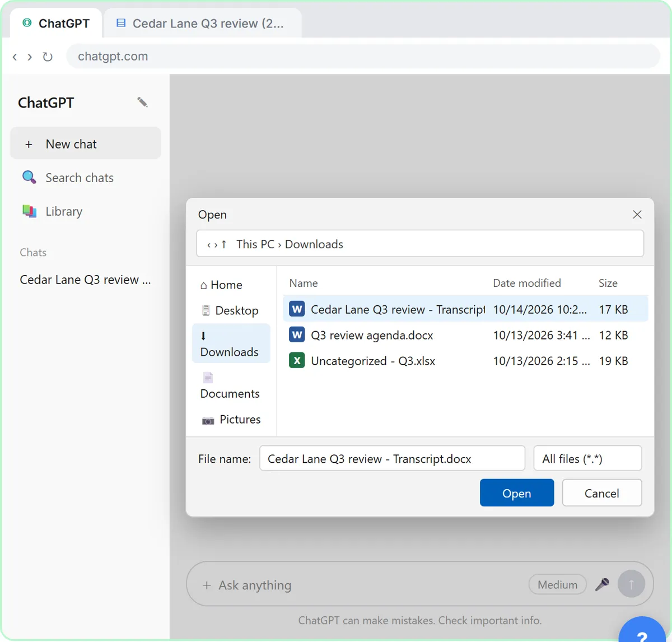Go back with the browser back arrow
The height and width of the screenshot is (642, 672).
click(x=15, y=57)
